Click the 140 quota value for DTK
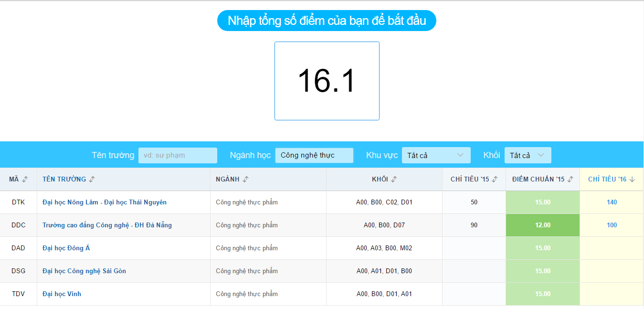Viewport: 644px width, 309px height. coord(612,202)
